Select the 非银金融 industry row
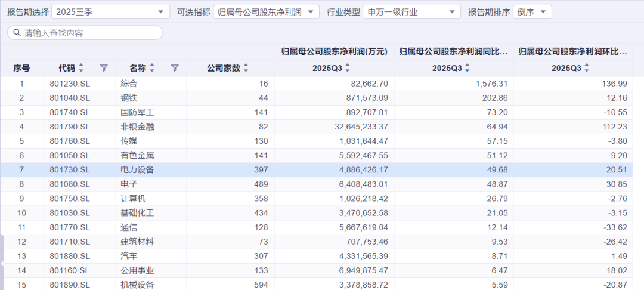This screenshot has height=290, width=644. [x=316, y=127]
